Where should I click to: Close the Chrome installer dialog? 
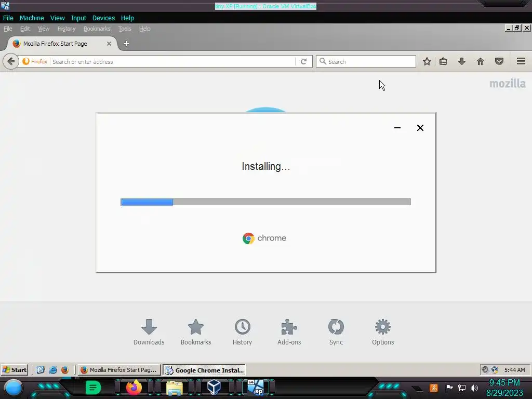click(x=420, y=128)
